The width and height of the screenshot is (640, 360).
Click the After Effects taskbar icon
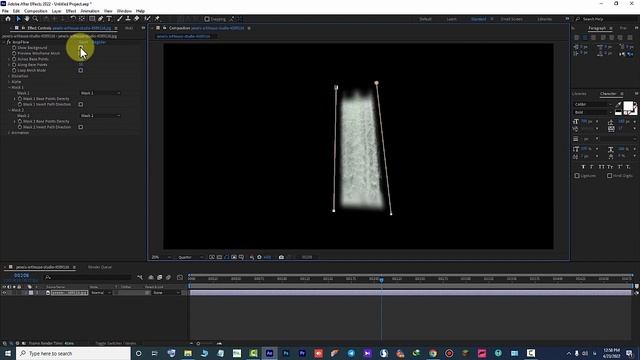pyautogui.click(x=269, y=353)
